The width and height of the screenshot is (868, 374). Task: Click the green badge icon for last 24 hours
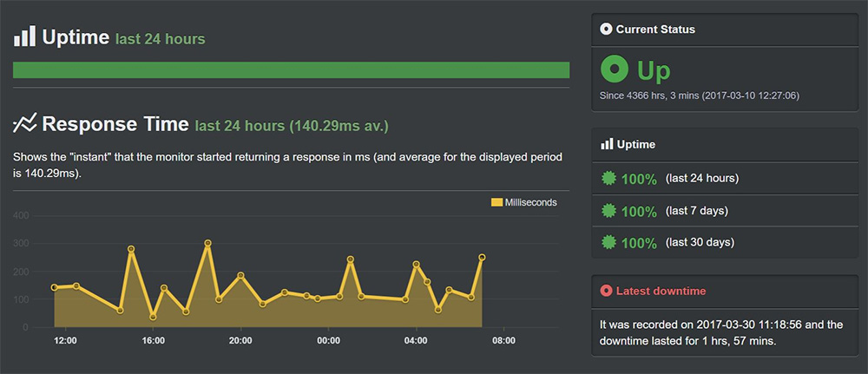pyautogui.click(x=609, y=179)
